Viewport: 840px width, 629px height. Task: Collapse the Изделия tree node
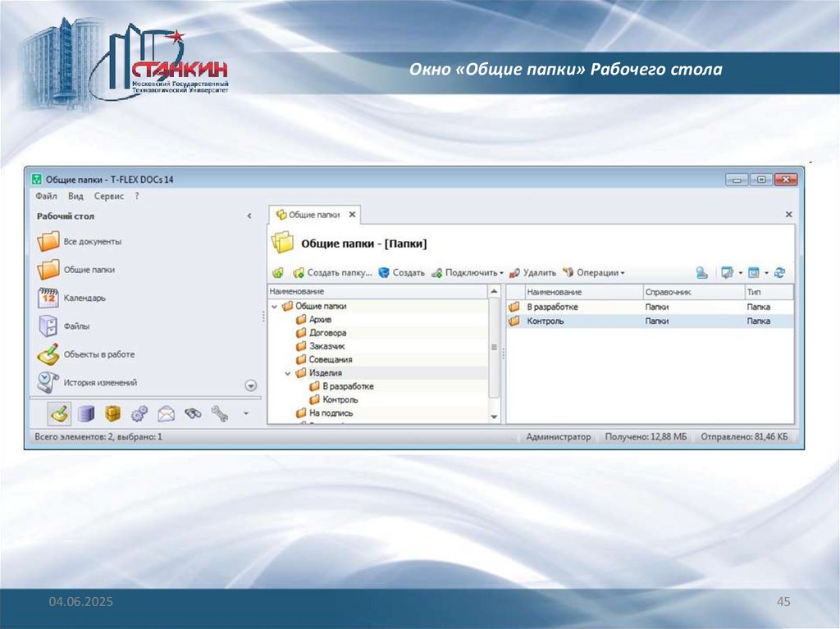tap(288, 373)
